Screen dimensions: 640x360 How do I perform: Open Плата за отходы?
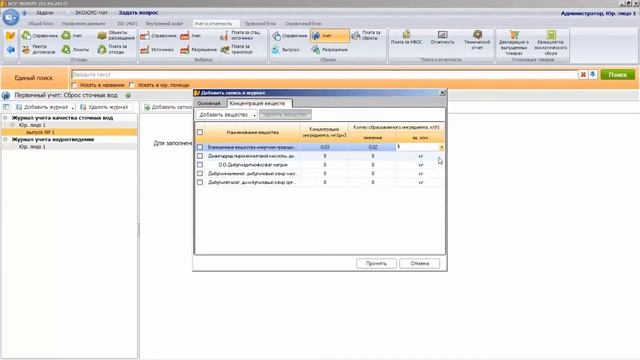[x=113, y=49]
